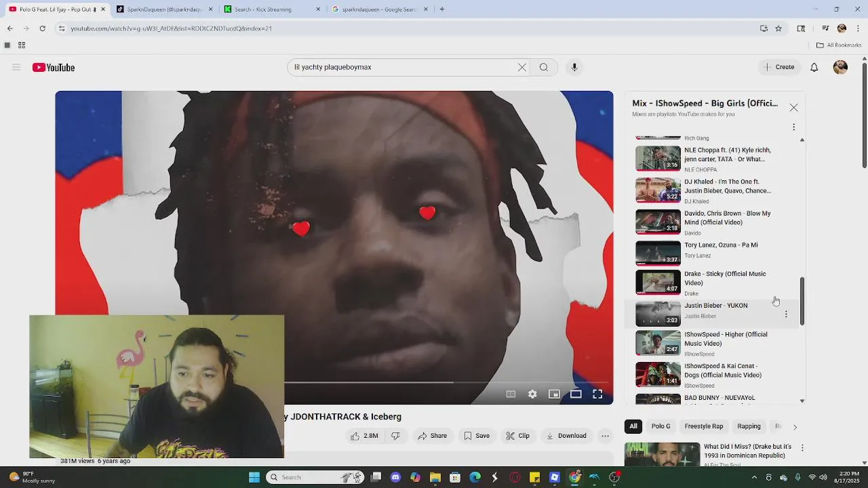This screenshot has width=868, height=488.
Task: Toggle subtitles closed captions
Action: pyautogui.click(x=511, y=394)
